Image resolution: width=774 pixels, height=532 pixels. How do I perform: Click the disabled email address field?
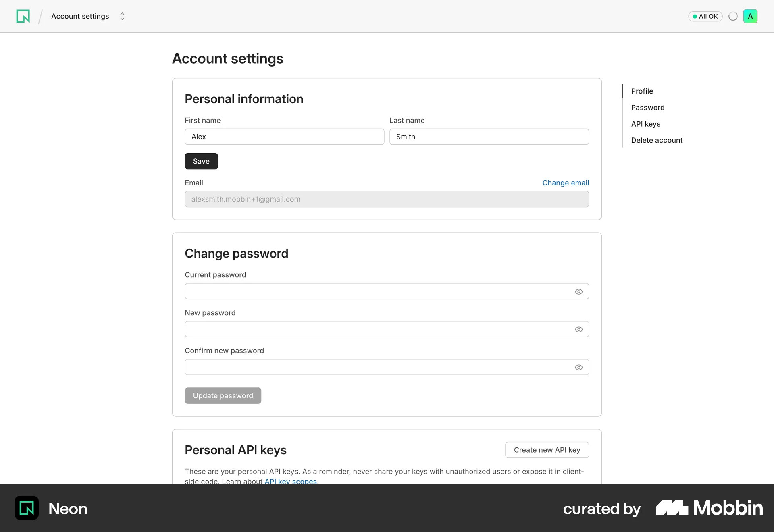[387, 199]
